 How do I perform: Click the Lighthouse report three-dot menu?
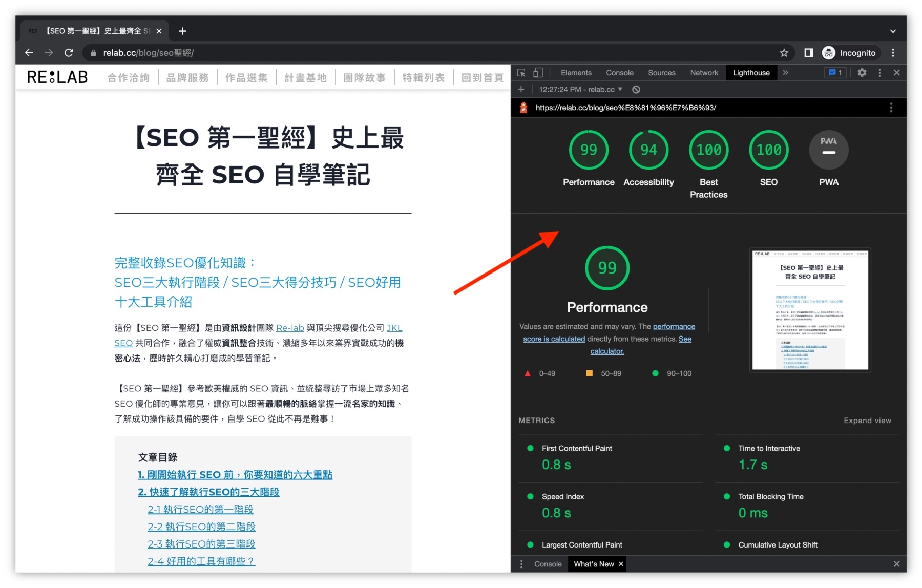pyautogui.click(x=891, y=108)
